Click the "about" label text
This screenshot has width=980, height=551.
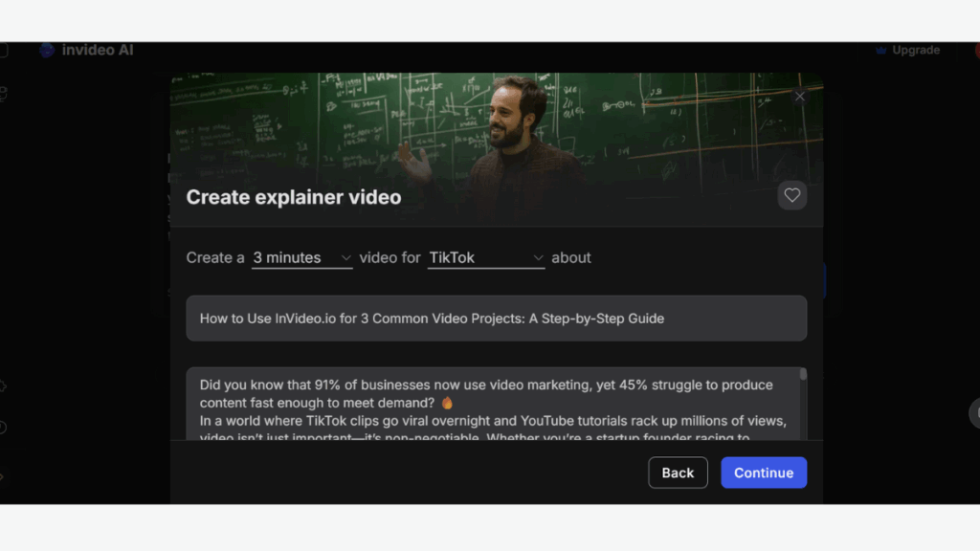pyautogui.click(x=571, y=258)
